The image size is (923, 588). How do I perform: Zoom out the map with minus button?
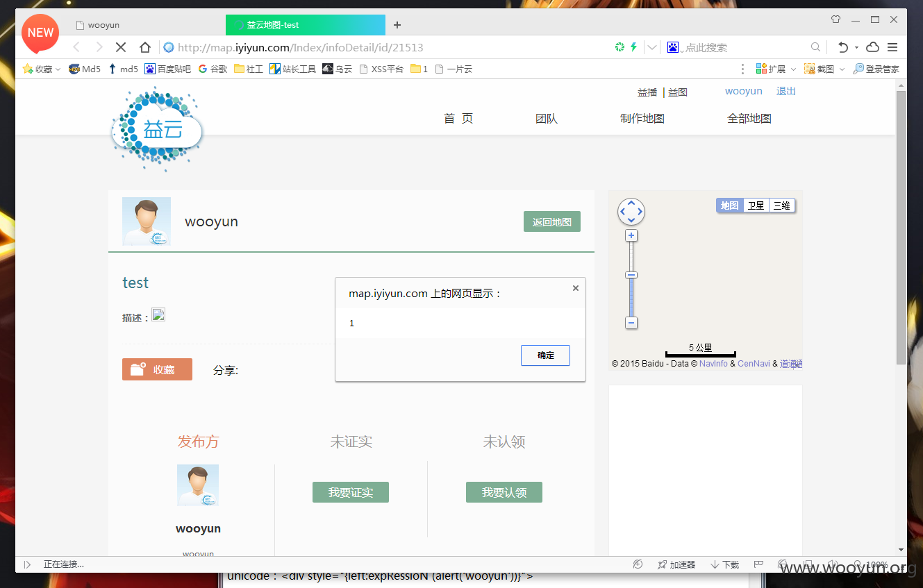(631, 323)
